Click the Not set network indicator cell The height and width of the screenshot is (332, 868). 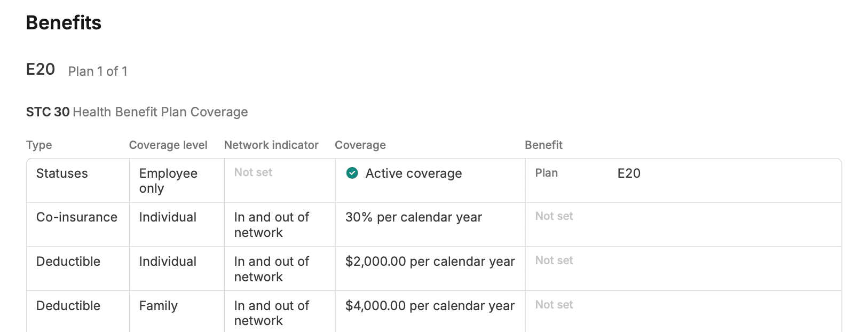click(x=253, y=172)
